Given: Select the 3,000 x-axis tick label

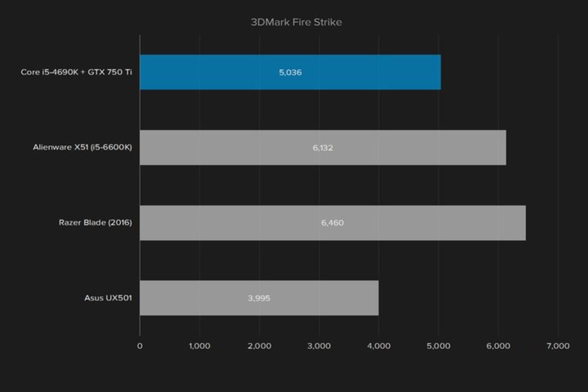Looking at the screenshot, I should coord(319,346).
